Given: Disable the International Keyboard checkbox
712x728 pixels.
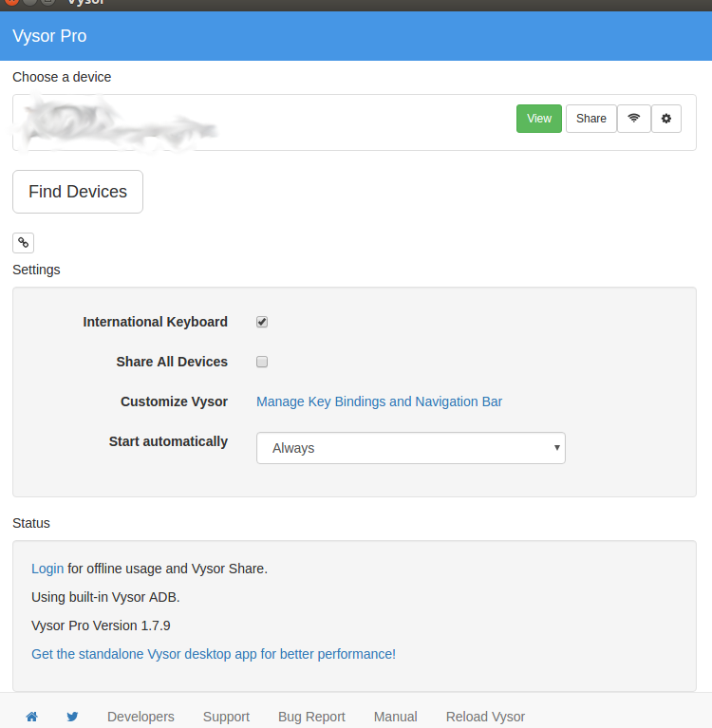Looking at the screenshot, I should [x=262, y=322].
